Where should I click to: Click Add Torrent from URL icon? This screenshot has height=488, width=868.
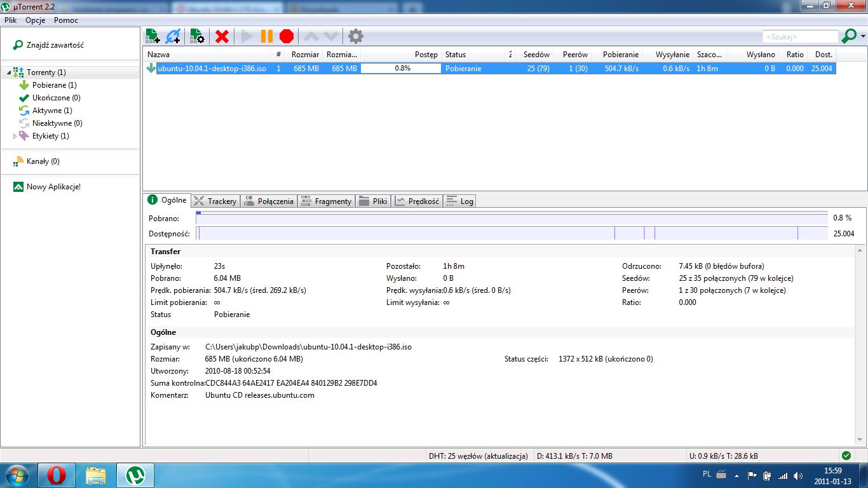coord(173,36)
